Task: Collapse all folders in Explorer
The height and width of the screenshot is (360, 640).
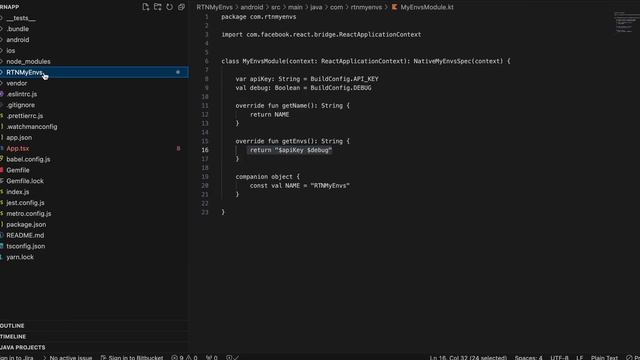Action: tap(181, 7)
